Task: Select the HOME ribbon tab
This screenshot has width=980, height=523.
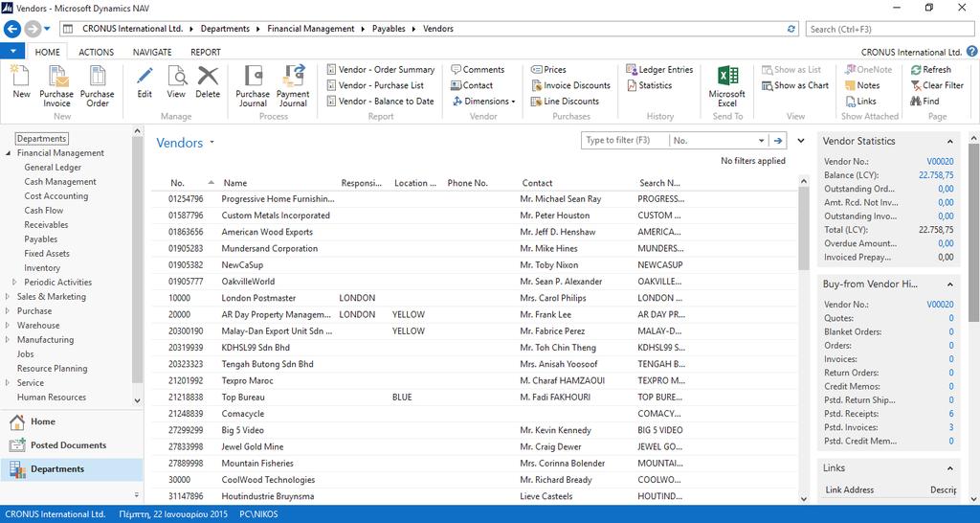Action: (x=47, y=52)
